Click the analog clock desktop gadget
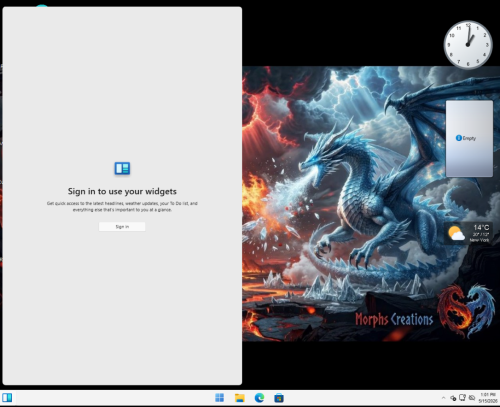 click(468, 45)
